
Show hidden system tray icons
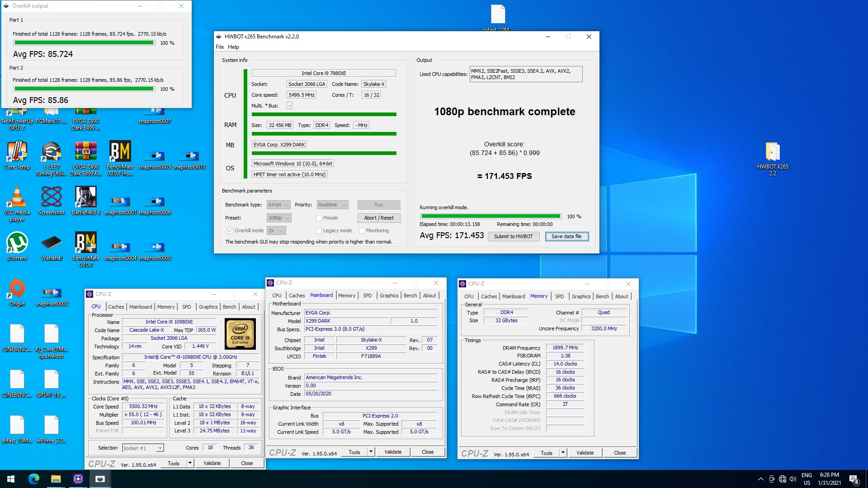point(760,479)
